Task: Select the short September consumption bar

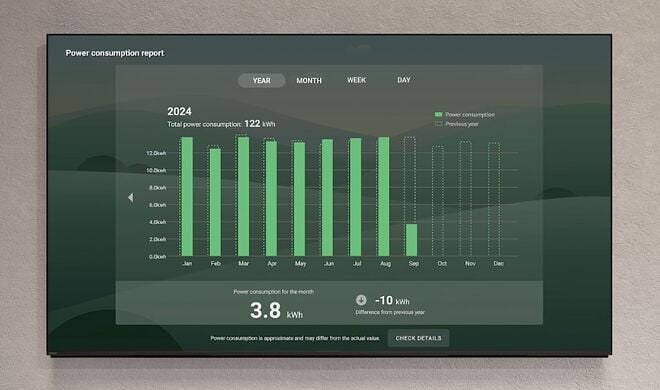Action: click(x=412, y=240)
